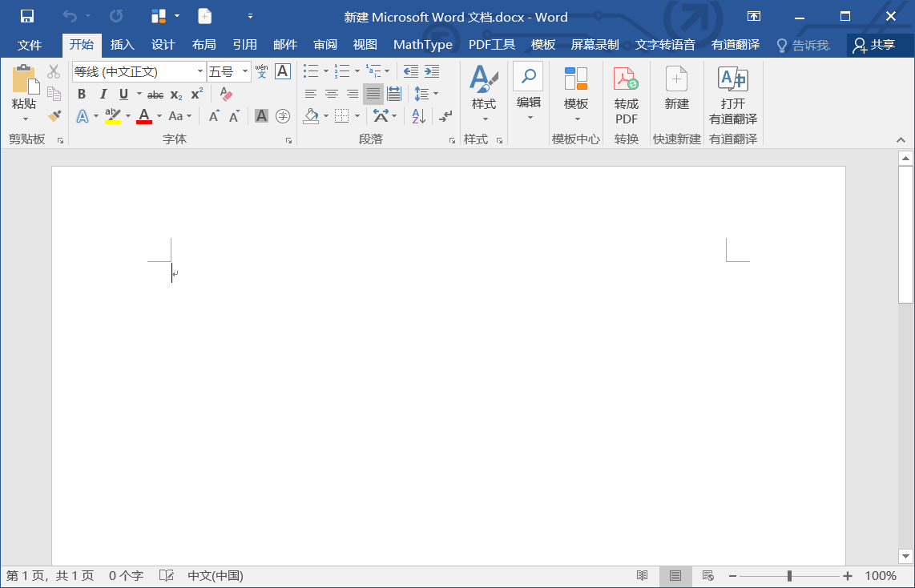Click the distributed alignment icon
The height and width of the screenshot is (588, 915).
click(394, 94)
